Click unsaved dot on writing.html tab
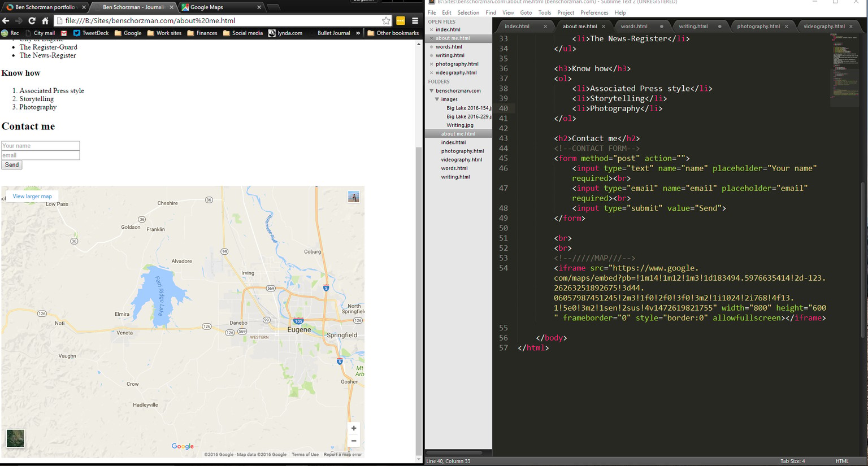 click(x=719, y=26)
